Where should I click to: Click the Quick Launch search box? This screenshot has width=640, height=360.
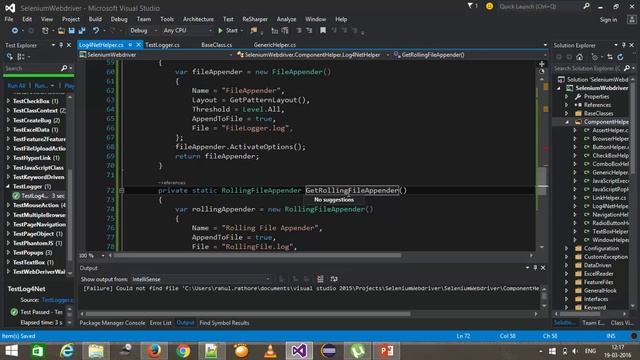[x=539, y=7]
